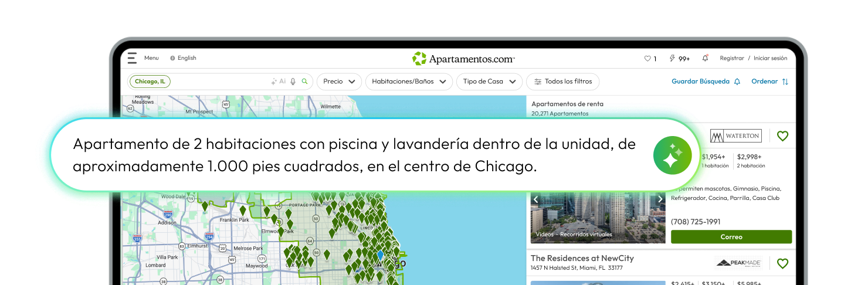Open the notifications bell icon
The width and height of the screenshot is (868, 285).
[x=705, y=58]
